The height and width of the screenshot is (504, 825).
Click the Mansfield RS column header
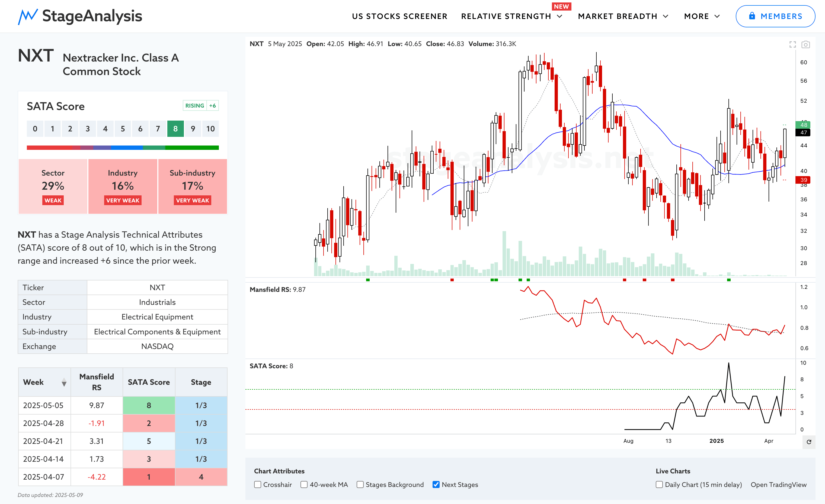[x=97, y=382]
